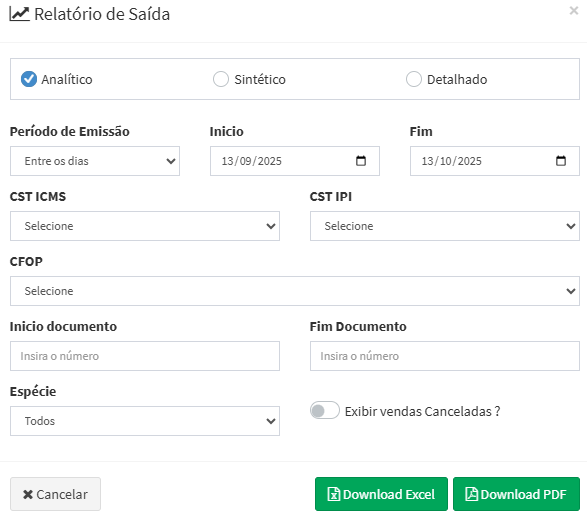Click the Download Excel button label
The width and height of the screenshot is (587, 520).
point(389,495)
